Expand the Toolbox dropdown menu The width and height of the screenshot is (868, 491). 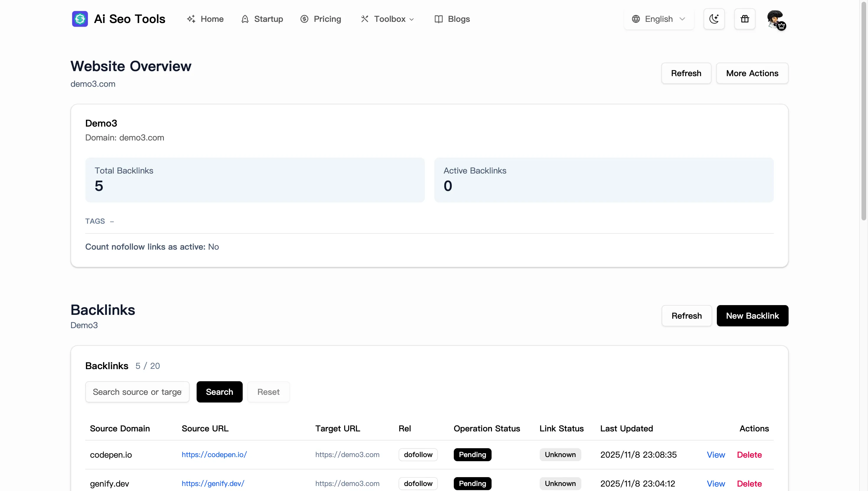click(387, 19)
